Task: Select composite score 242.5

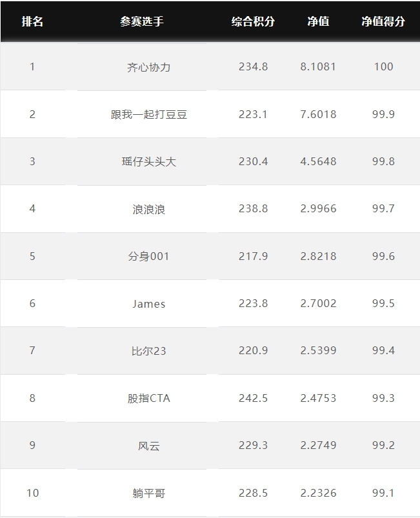Action: coord(253,398)
